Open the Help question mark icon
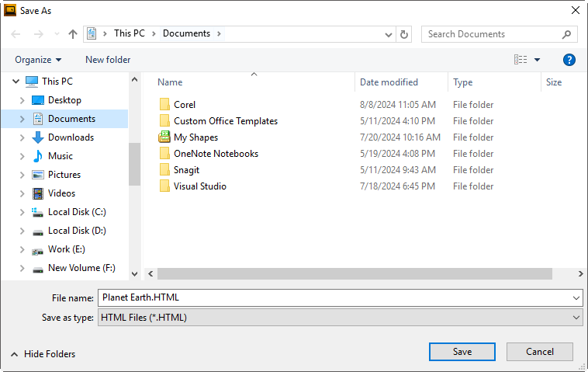The height and width of the screenshot is (372, 588). click(x=569, y=60)
